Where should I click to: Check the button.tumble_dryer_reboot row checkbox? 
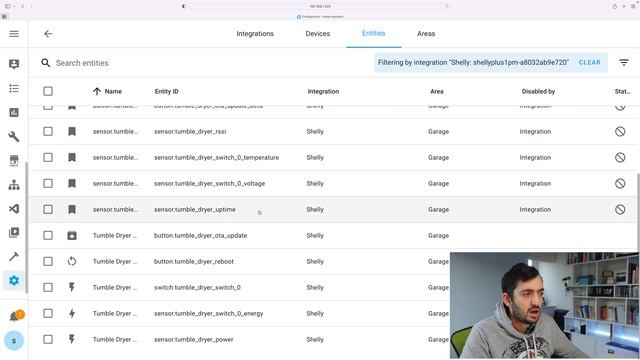48,261
